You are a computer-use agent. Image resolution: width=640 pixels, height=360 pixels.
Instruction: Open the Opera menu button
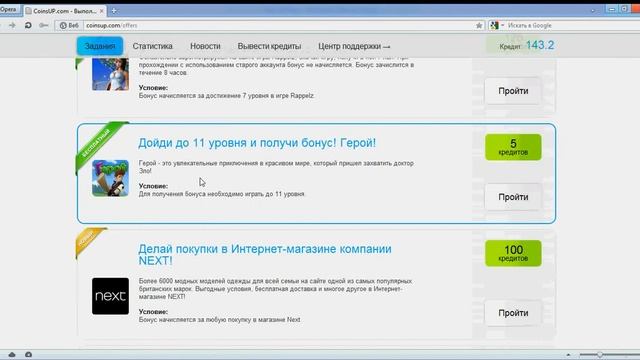[9, 9]
